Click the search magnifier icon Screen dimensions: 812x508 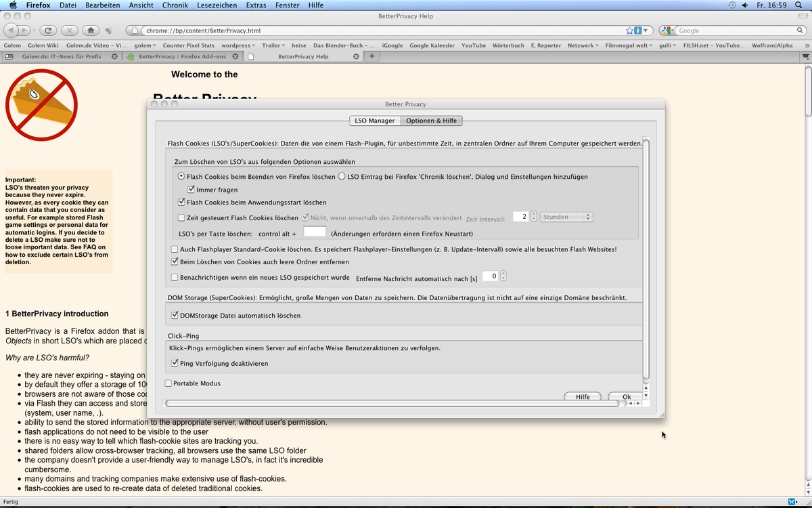click(x=800, y=30)
